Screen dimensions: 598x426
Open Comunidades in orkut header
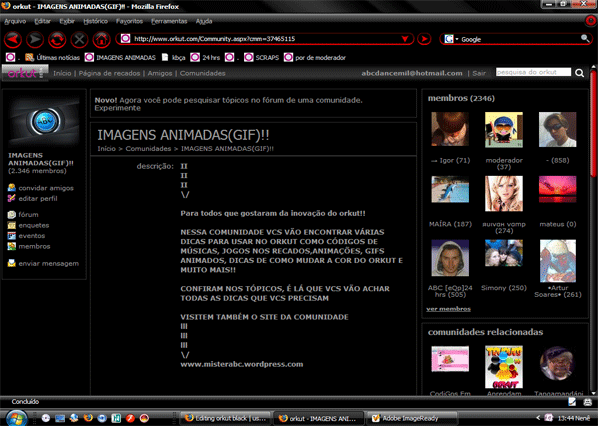(203, 73)
